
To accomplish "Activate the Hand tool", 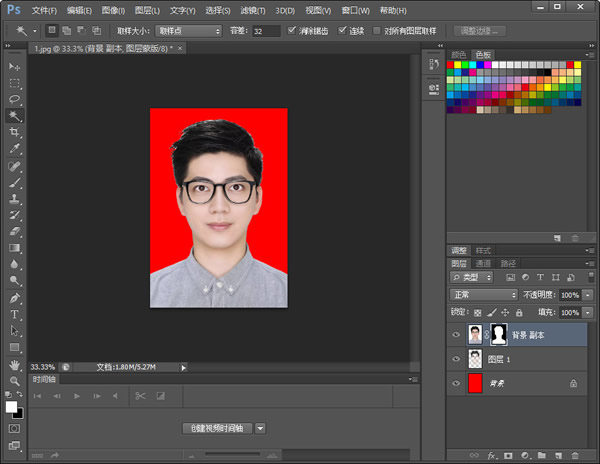I will 15,364.
